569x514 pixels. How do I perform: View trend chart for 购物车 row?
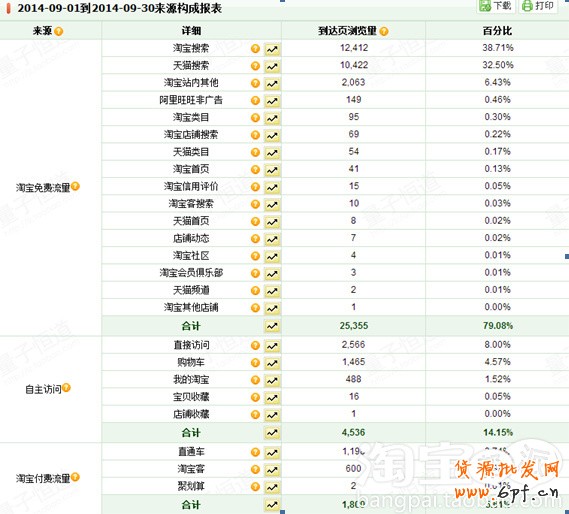tap(272, 363)
